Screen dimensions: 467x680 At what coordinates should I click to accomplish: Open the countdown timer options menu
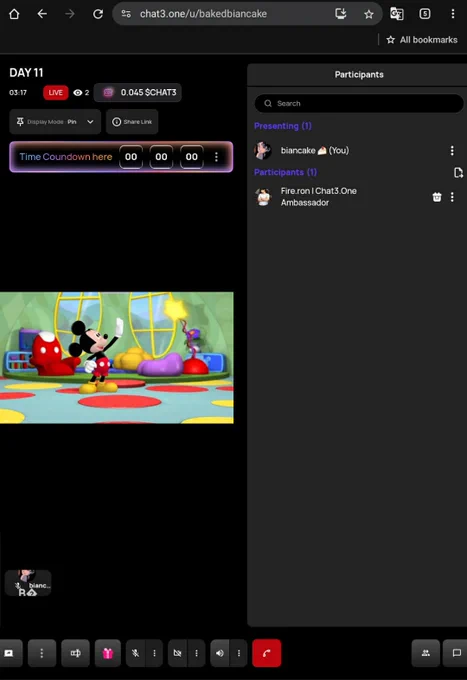pos(216,157)
